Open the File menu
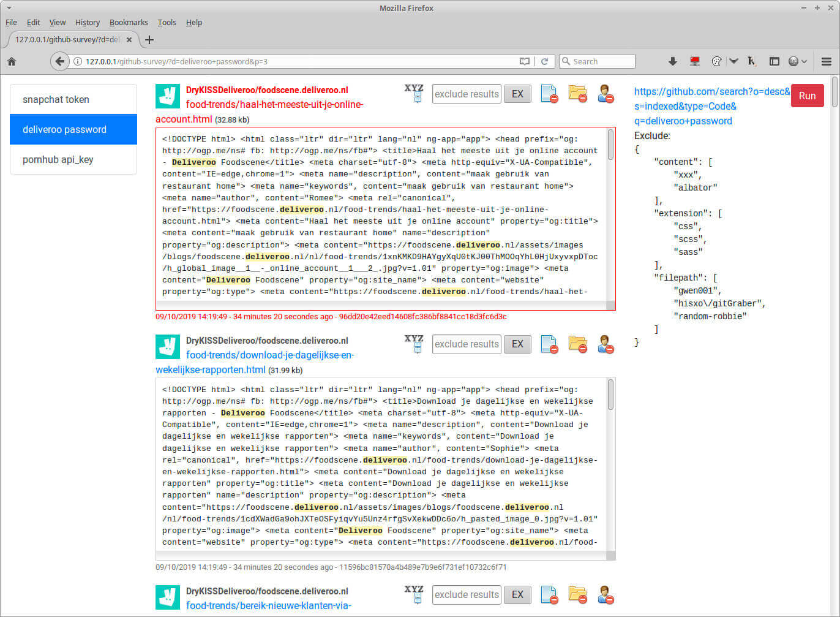 11,22
